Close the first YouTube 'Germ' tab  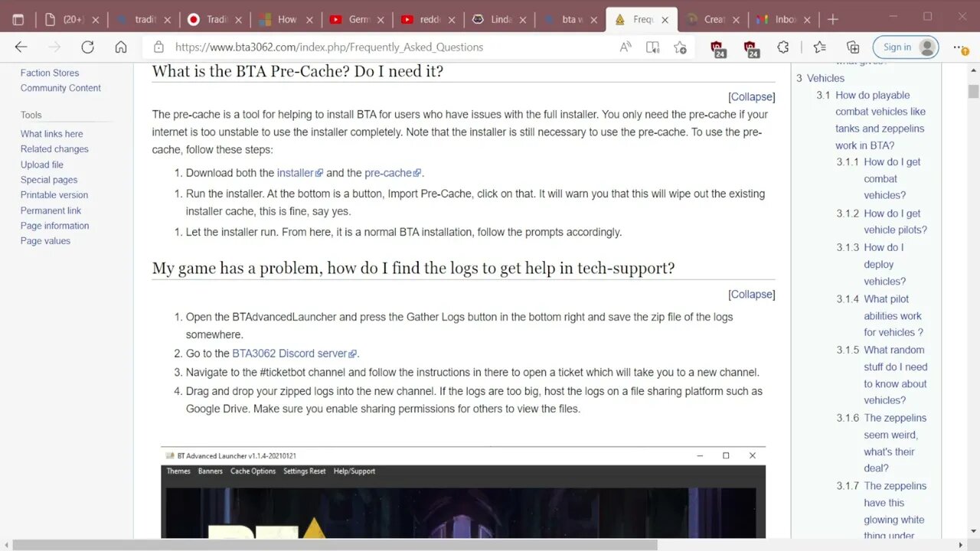click(381, 20)
